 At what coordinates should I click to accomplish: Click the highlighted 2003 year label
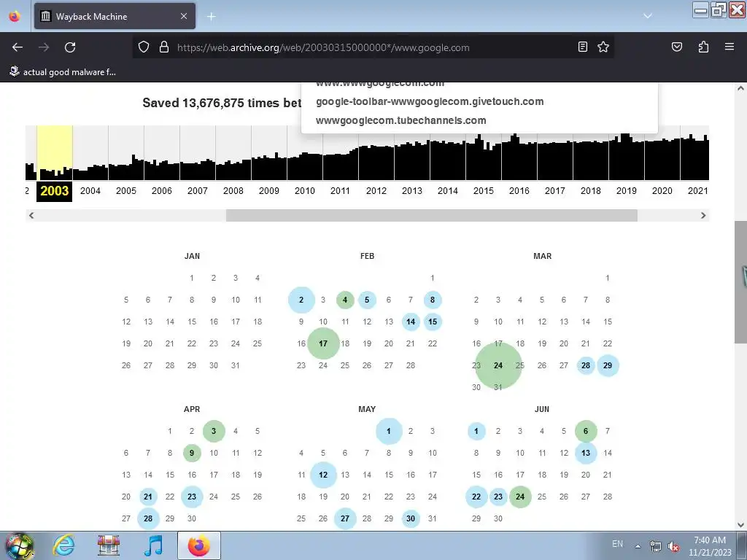pos(54,191)
